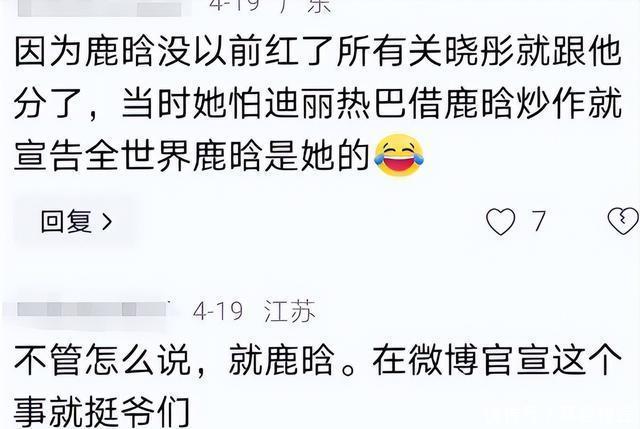Viewport: 640px width, 429px height.
Task: Tap the last line 事就挺爷们
Action: point(102,411)
